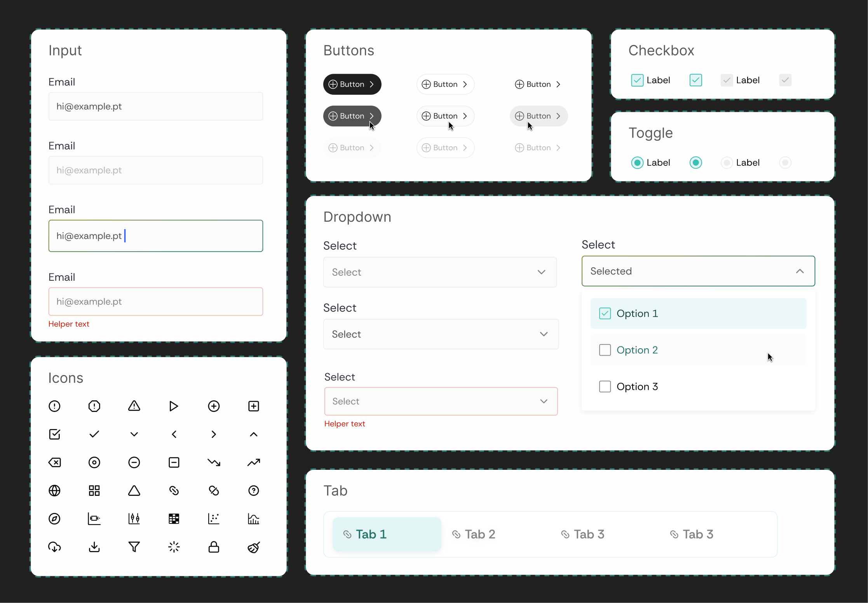Open the first Select dropdown
This screenshot has height=603, width=868.
440,272
